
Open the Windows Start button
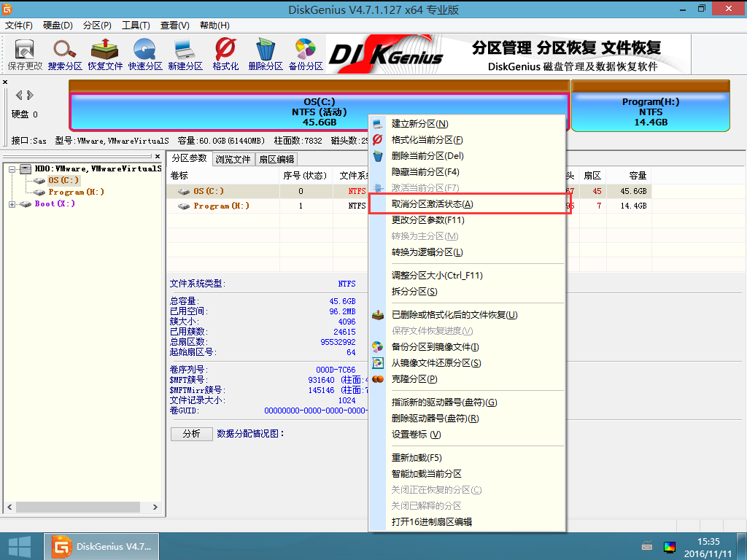[20, 546]
